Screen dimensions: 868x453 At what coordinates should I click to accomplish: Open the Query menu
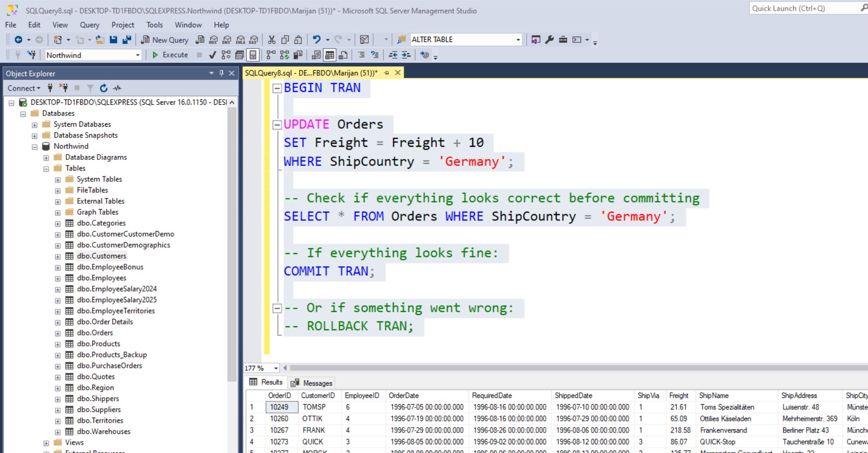89,25
